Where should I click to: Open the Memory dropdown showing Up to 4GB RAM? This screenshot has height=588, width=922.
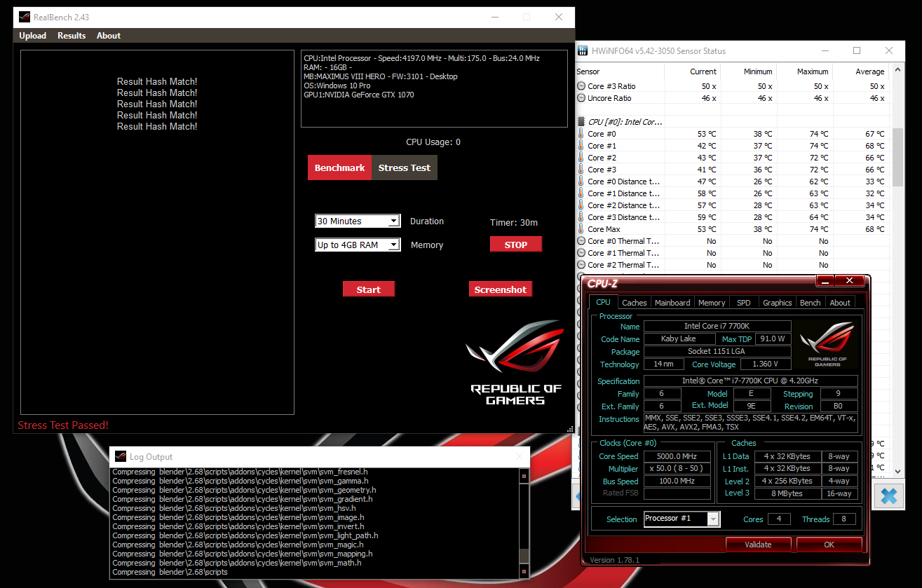pos(358,245)
